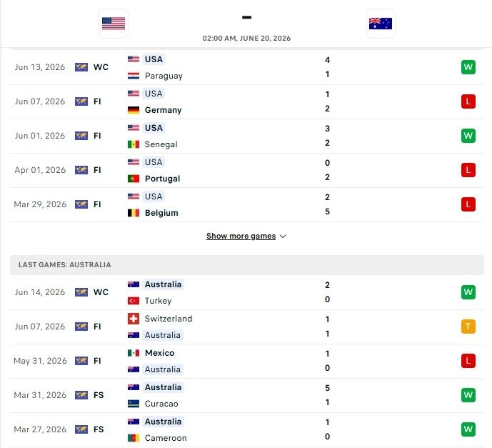Click the chevron next to Show more games

click(283, 237)
